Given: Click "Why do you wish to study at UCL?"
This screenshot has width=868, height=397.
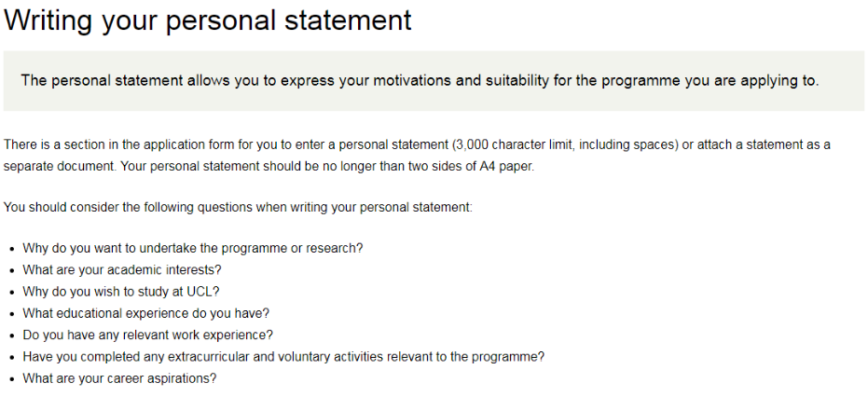Looking at the screenshot, I should (120, 292).
